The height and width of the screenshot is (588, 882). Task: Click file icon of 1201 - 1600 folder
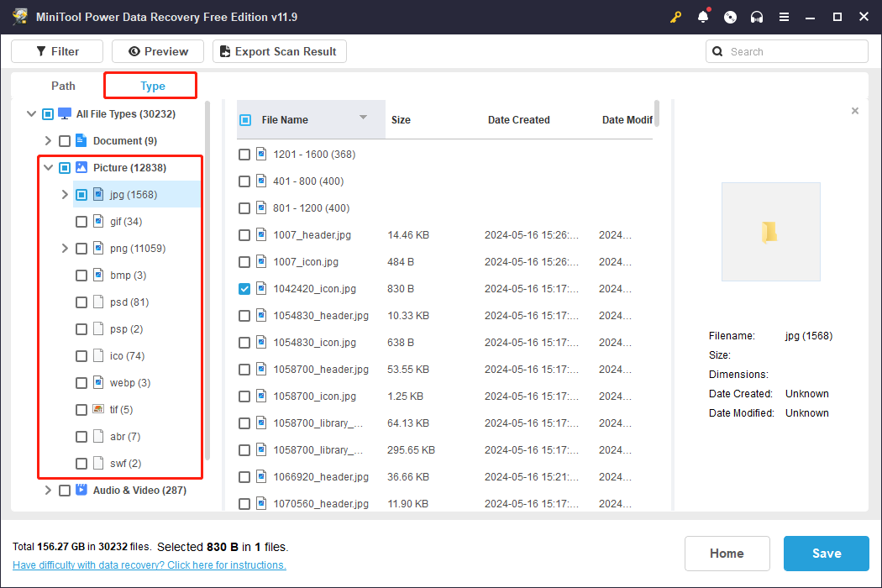pyautogui.click(x=261, y=155)
